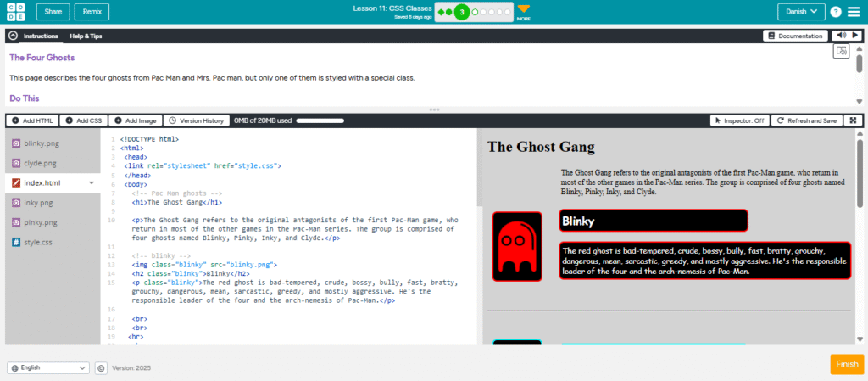Expand the MORE levels dropdown arrow

(x=523, y=9)
